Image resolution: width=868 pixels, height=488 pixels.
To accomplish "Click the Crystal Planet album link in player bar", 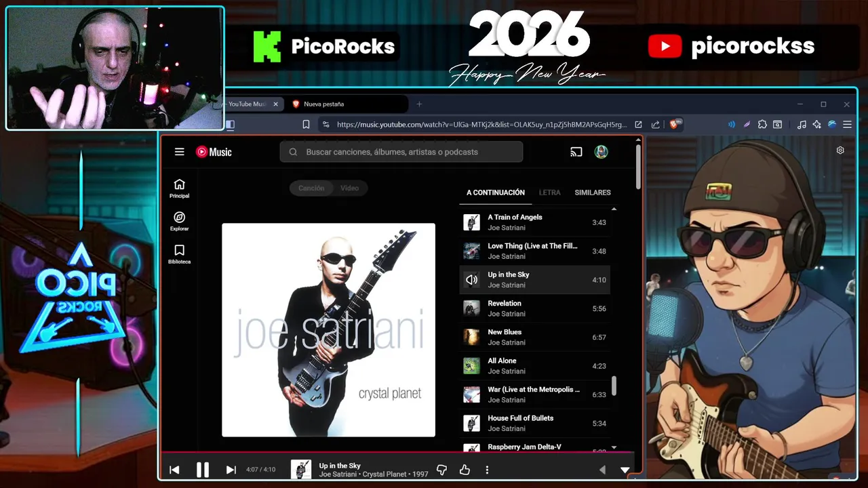I will pyautogui.click(x=384, y=474).
